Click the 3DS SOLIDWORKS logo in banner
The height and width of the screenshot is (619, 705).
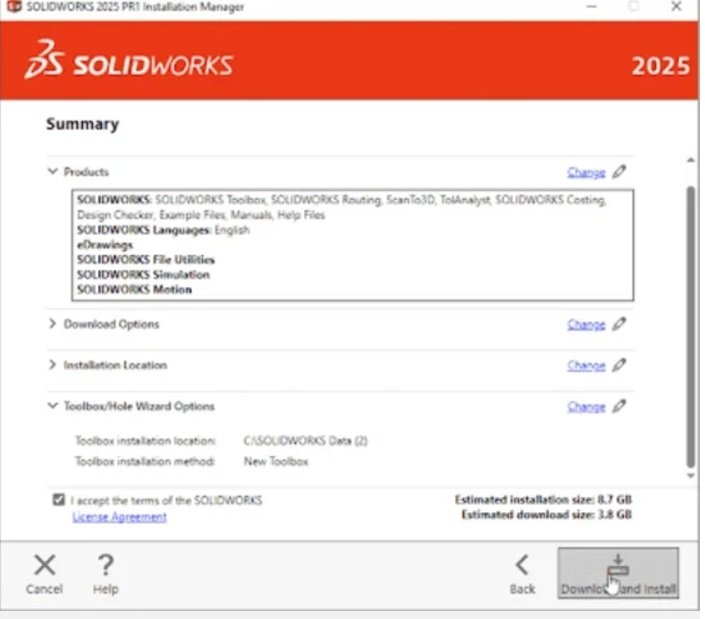tap(129, 59)
